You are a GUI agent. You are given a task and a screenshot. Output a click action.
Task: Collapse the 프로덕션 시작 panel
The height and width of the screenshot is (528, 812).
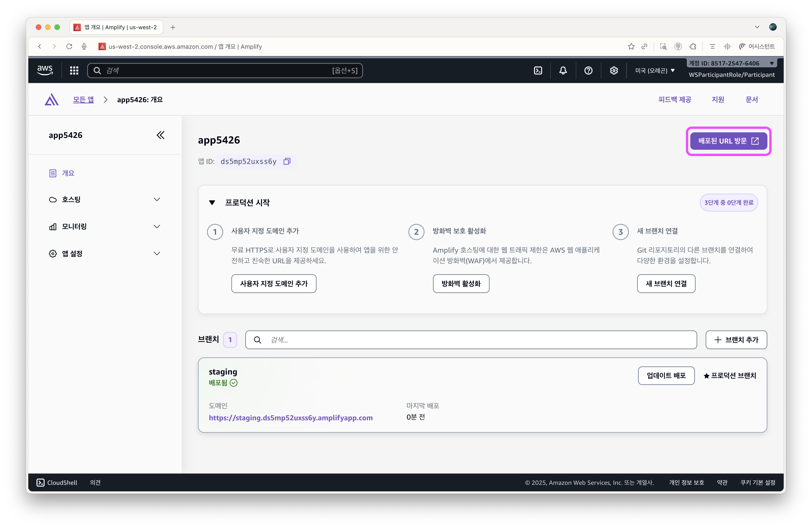tap(212, 203)
